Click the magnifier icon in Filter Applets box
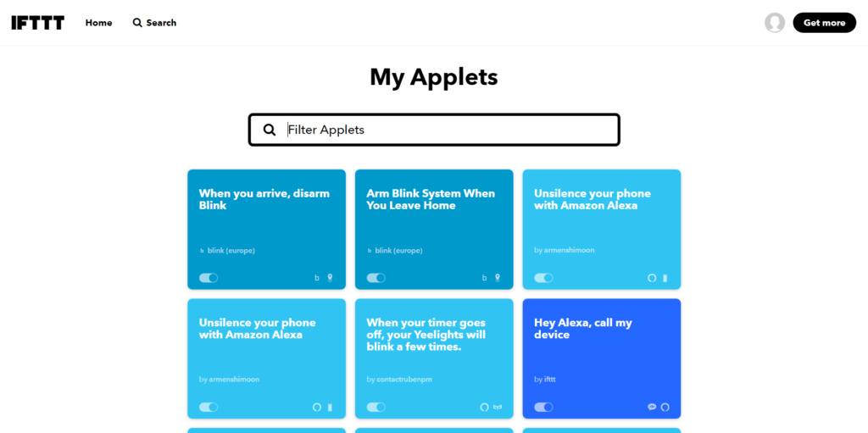 (x=269, y=130)
